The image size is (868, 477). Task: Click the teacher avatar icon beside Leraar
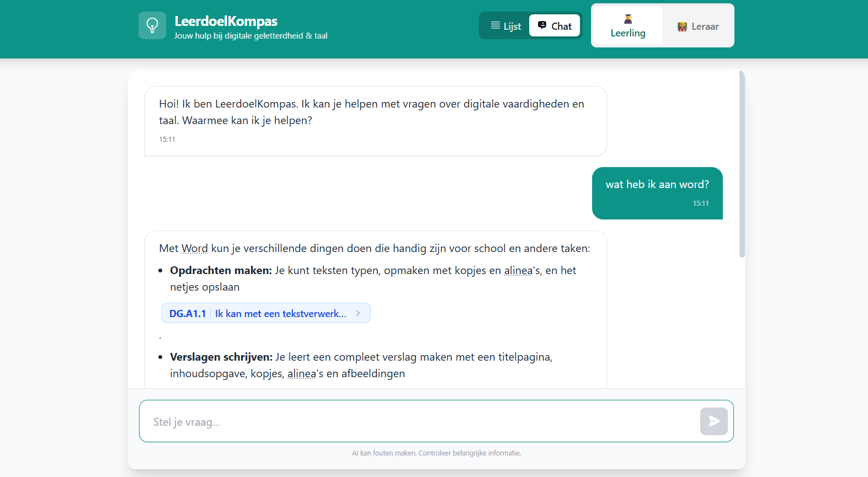682,26
